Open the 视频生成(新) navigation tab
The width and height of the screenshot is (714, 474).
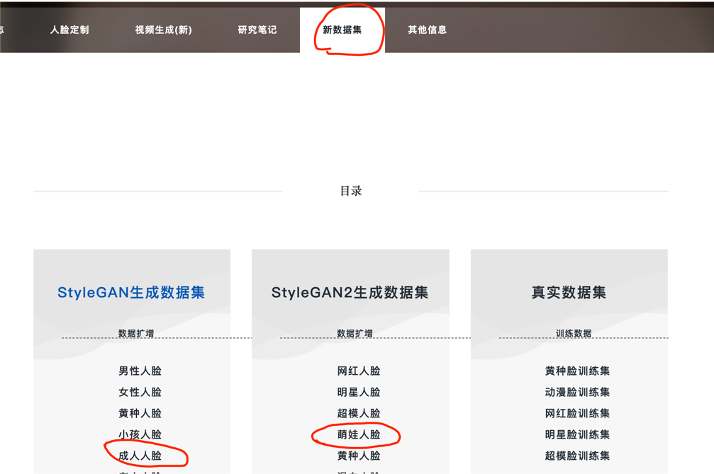click(163, 30)
